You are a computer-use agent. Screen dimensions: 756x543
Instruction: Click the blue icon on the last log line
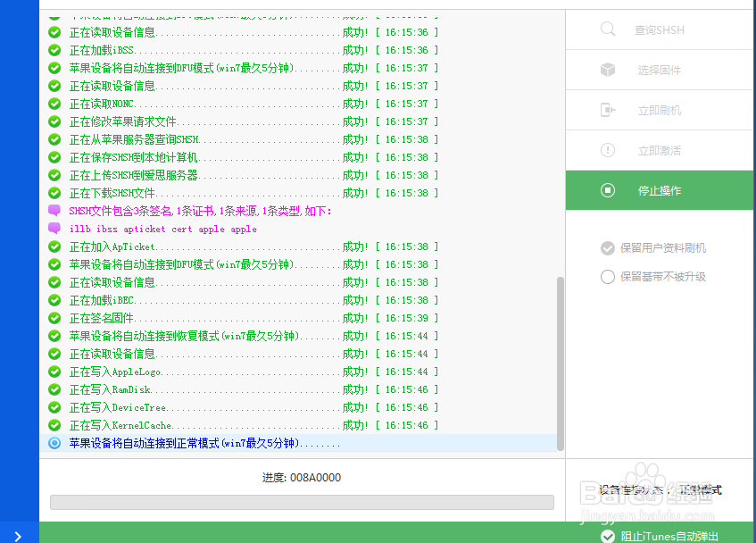(x=55, y=443)
